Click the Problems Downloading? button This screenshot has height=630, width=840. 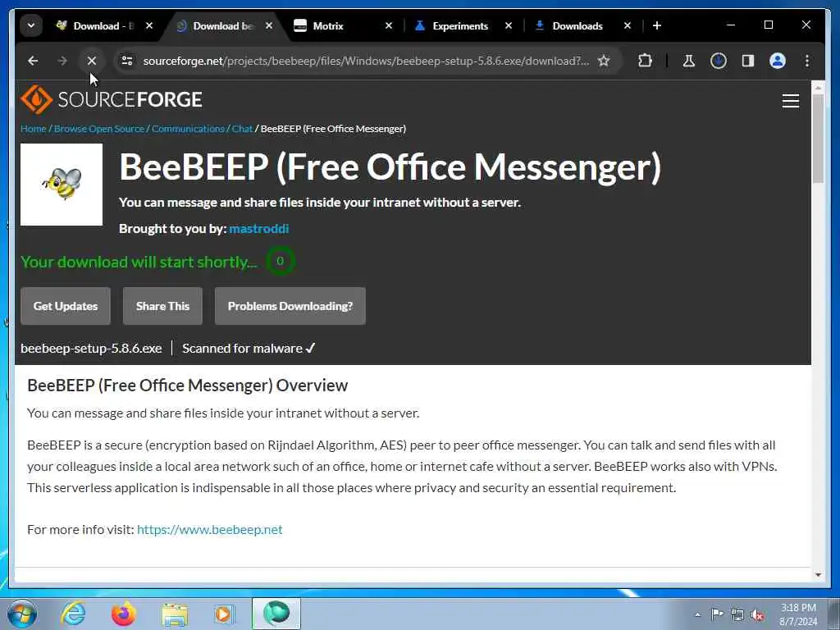tap(290, 306)
